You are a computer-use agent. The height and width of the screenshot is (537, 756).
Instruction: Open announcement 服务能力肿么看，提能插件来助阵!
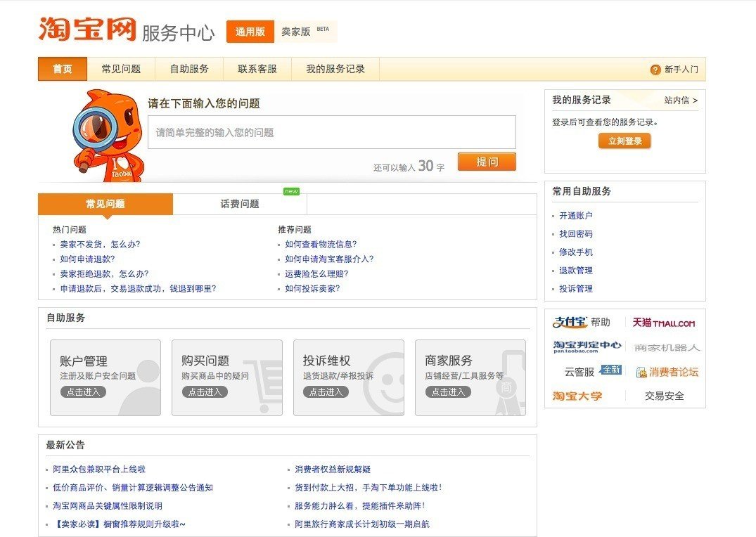(360, 505)
